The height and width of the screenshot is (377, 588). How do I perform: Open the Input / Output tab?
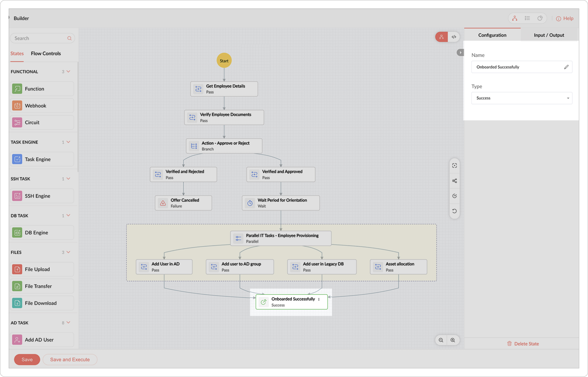pyautogui.click(x=549, y=35)
